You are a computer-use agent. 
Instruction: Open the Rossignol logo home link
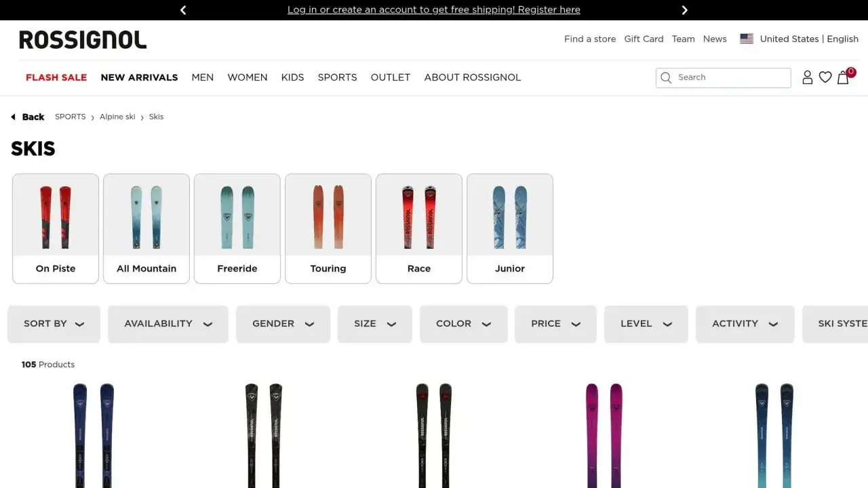pyautogui.click(x=83, y=40)
